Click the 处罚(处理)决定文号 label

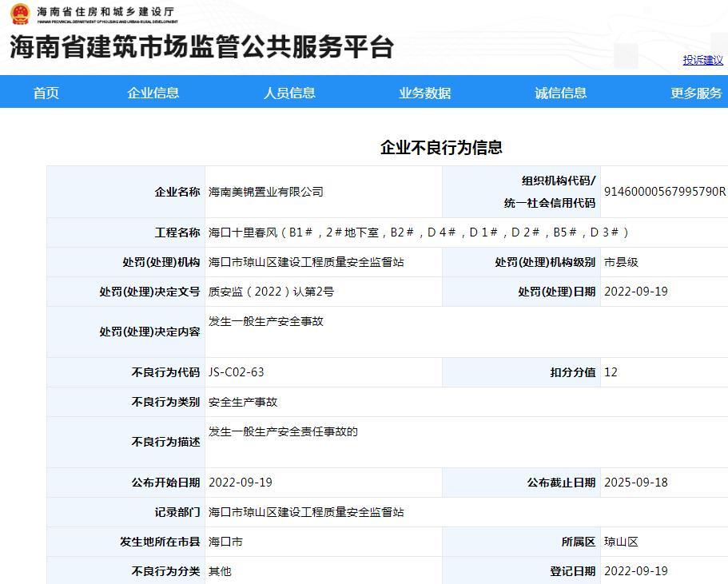pos(149,292)
